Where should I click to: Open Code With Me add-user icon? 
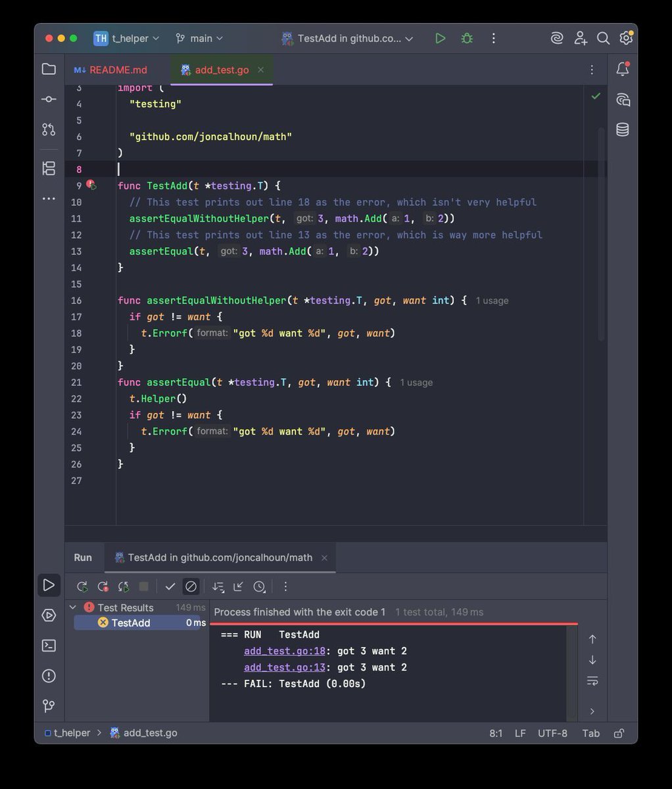[580, 38]
